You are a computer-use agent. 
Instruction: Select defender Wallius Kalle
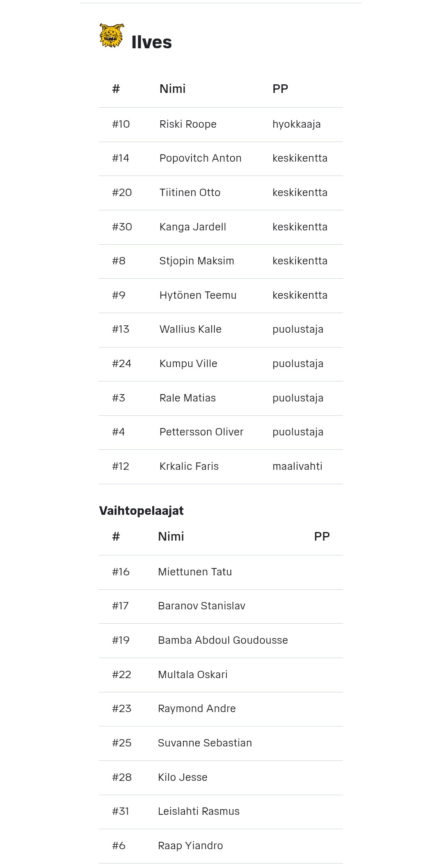click(x=190, y=329)
